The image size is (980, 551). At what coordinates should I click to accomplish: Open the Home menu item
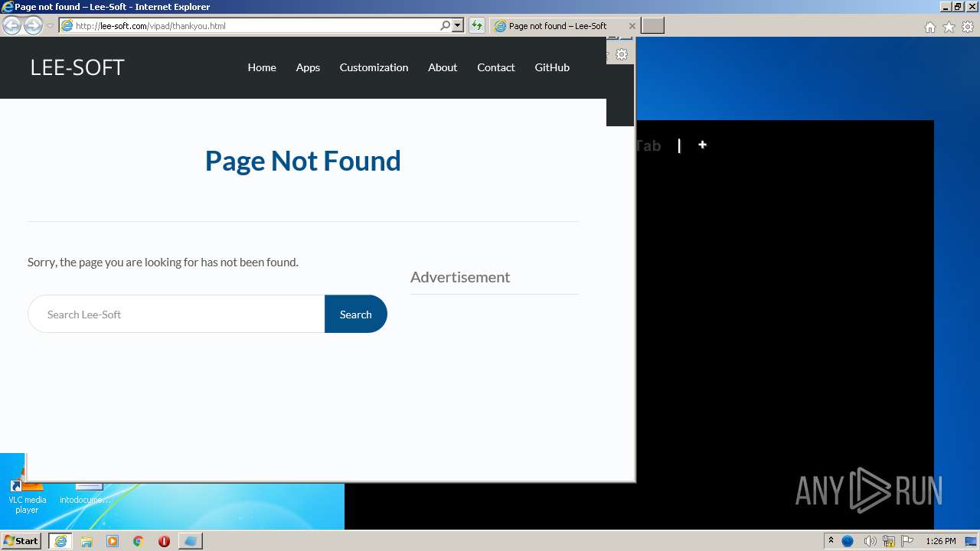pyautogui.click(x=262, y=67)
